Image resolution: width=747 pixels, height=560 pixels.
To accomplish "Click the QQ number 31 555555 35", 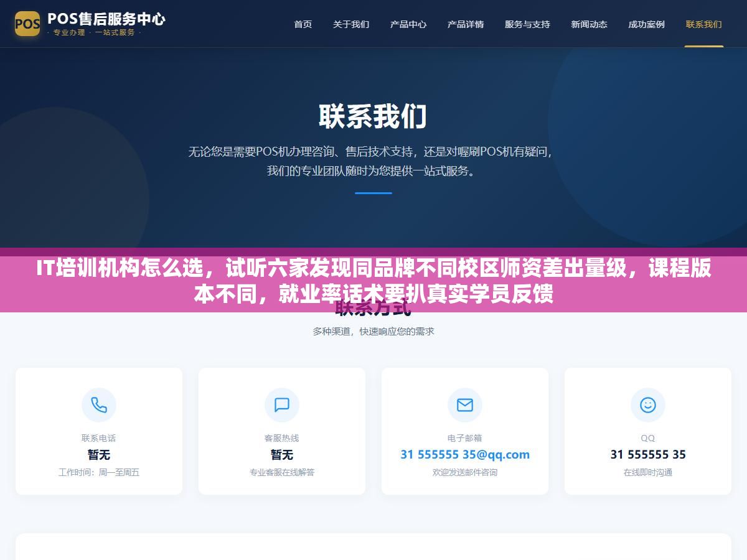I will [x=648, y=454].
